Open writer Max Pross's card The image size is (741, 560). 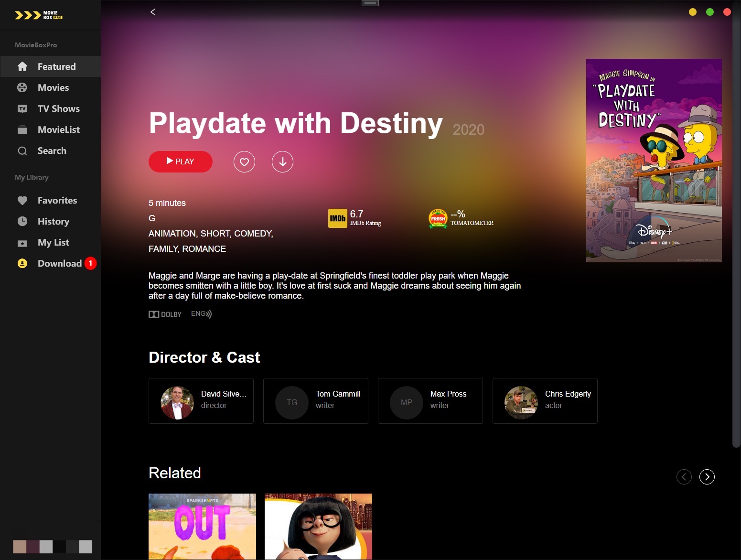(430, 401)
